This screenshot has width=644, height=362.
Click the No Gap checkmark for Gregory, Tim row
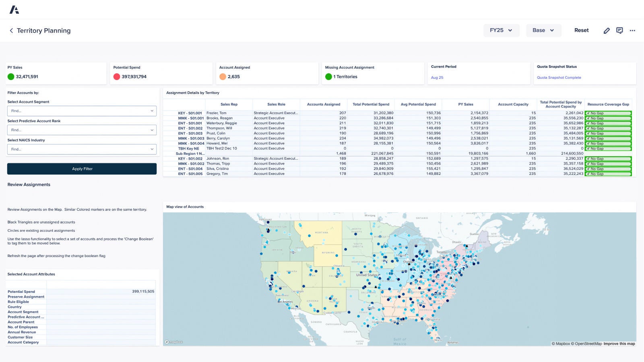point(608,174)
